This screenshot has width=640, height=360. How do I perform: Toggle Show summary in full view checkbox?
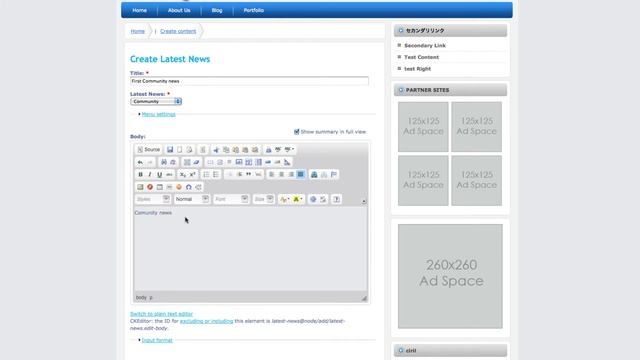[297, 132]
